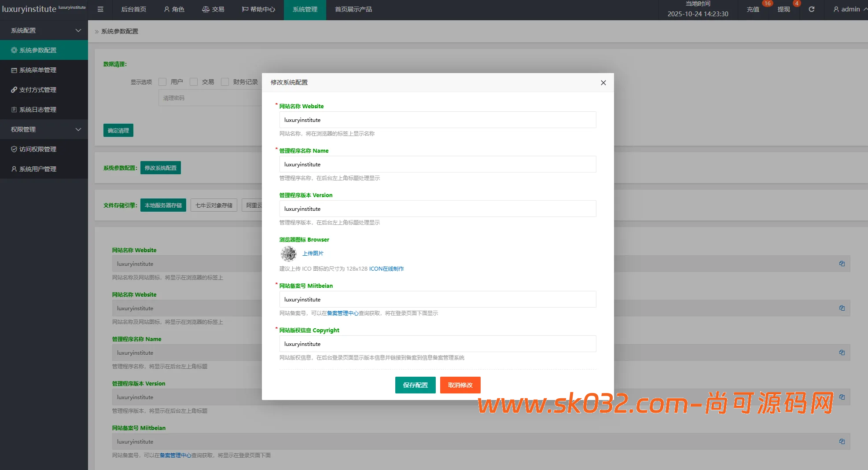Image resolution: width=868 pixels, height=470 pixels.
Task: Click the 上传图片 link
Action: (313, 253)
